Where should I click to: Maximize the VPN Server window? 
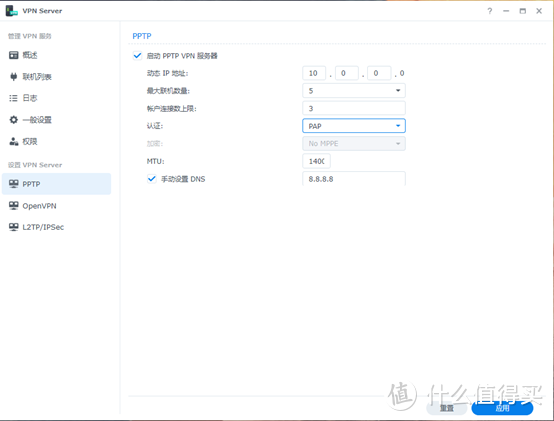[523, 11]
